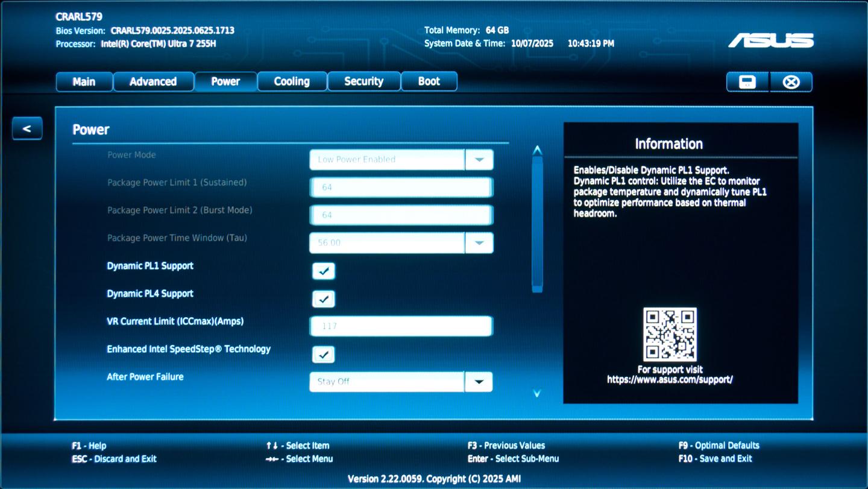The width and height of the screenshot is (868, 489).
Task: Click F10 - Save and Exit
Action: click(715, 459)
